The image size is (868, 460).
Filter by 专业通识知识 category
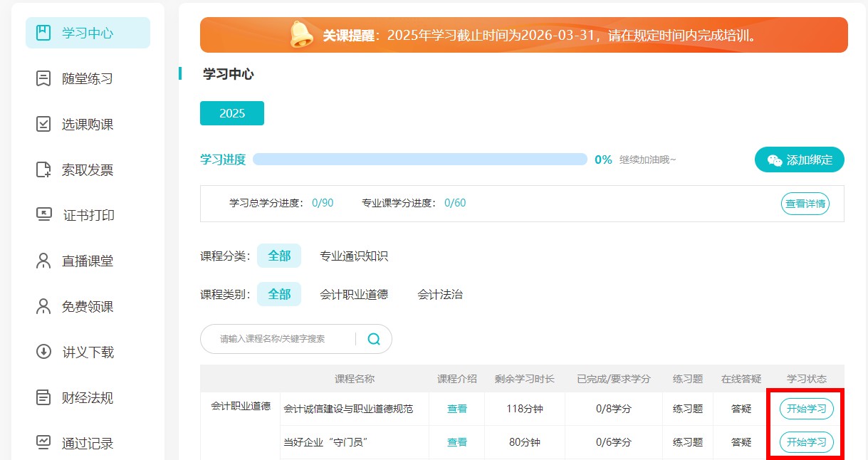point(354,256)
